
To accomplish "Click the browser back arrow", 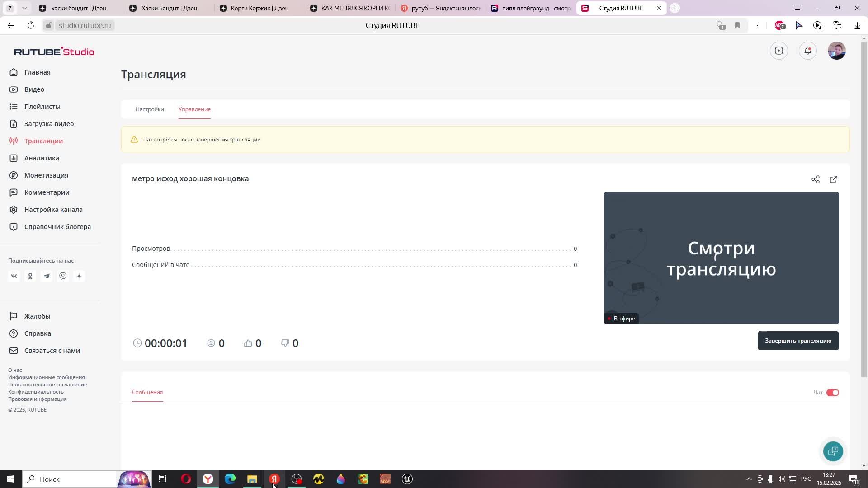I will 11,25.
